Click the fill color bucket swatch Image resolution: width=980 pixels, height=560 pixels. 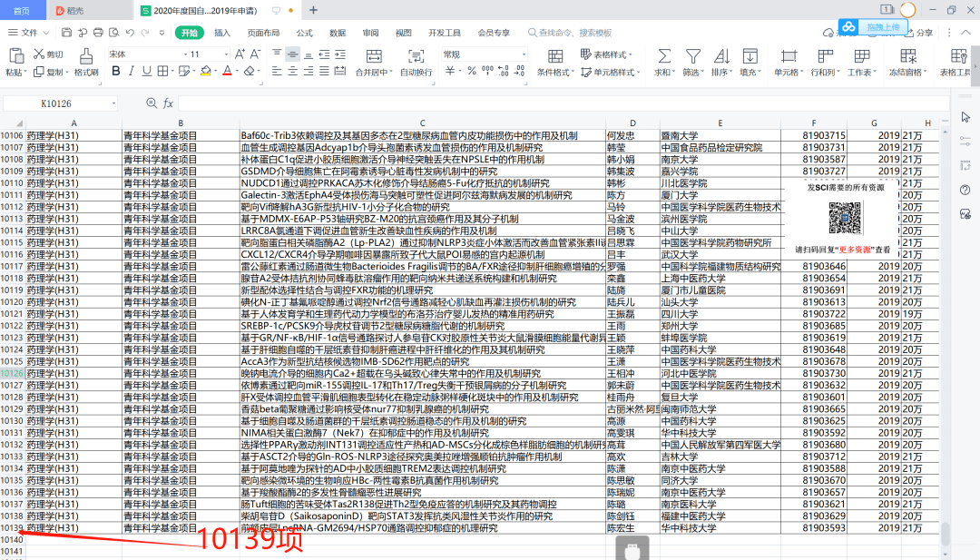click(206, 72)
